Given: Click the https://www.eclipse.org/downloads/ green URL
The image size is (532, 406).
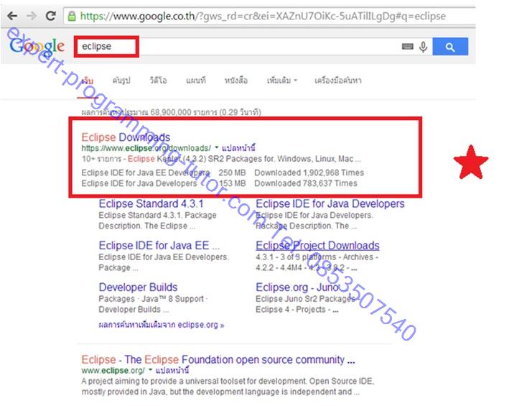Looking at the screenshot, I should click(x=146, y=148).
